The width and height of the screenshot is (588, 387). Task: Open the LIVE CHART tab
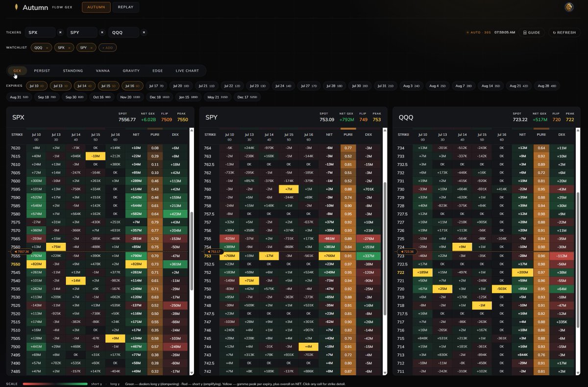point(187,71)
